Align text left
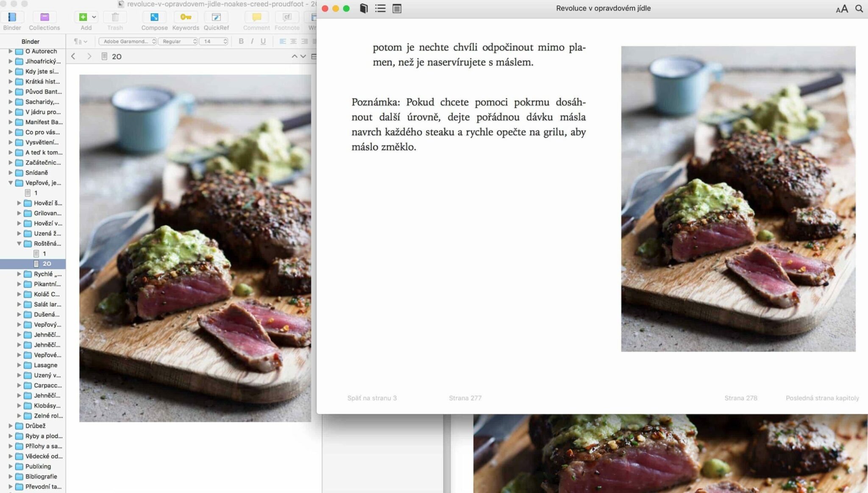868x493 pixels. coord(283,41)
